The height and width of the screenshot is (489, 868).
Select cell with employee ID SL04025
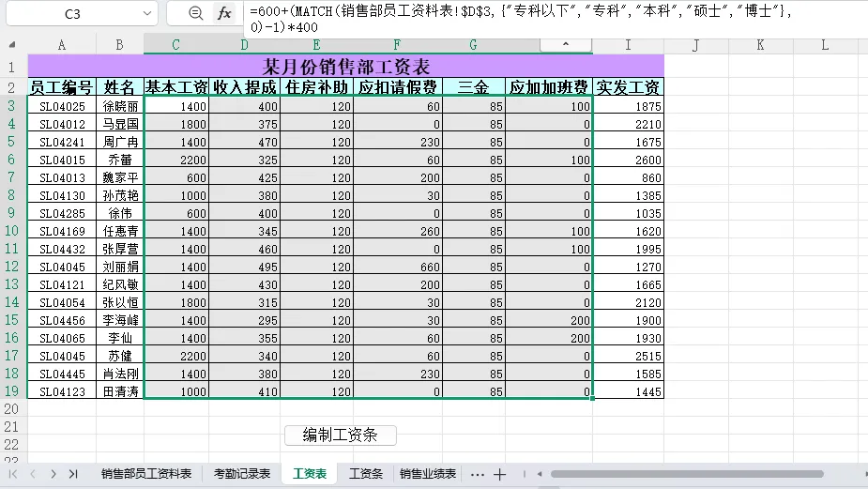coord(61,106)
